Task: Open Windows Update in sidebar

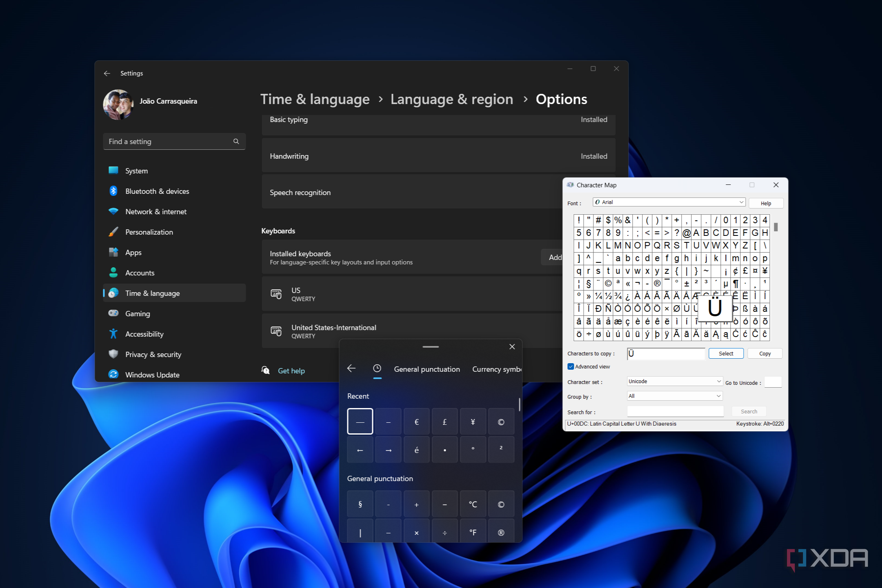Action: 152,375
